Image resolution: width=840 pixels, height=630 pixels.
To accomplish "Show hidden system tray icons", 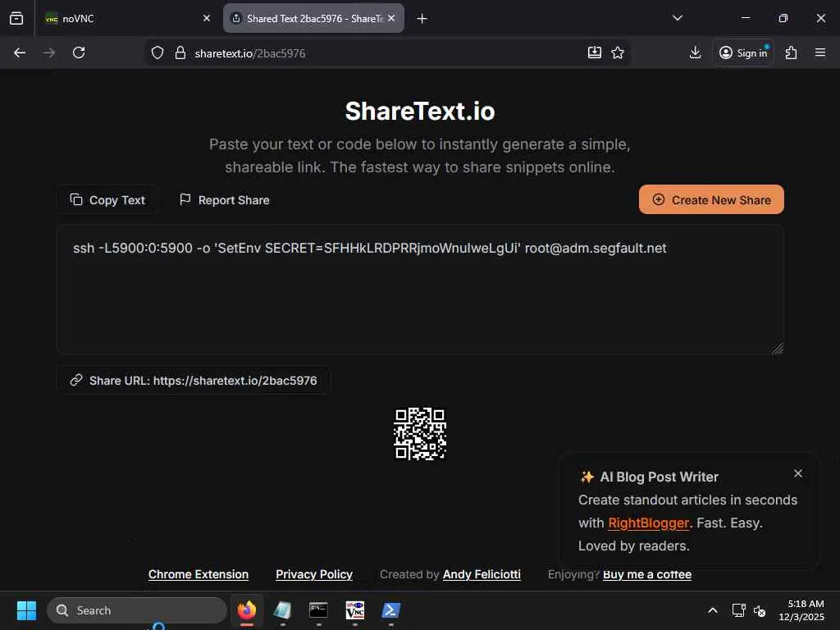I will (x=713, y=610).
